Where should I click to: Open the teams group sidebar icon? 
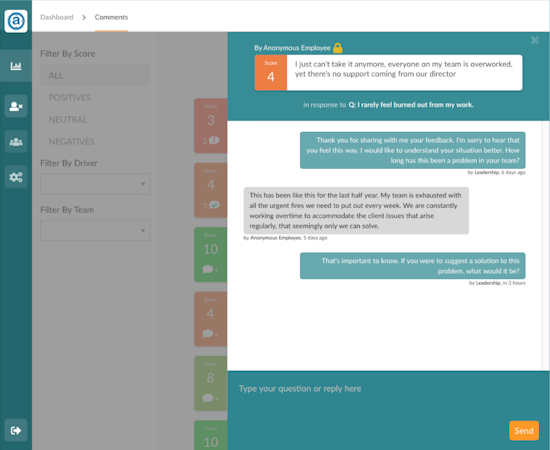(x=16, y=141)
